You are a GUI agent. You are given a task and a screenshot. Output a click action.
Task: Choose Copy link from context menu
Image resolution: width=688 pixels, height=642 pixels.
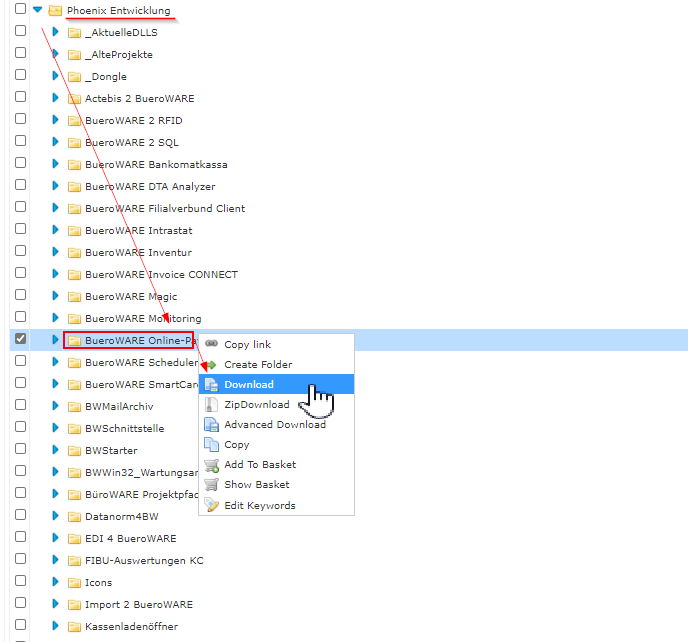coord(276,344)
